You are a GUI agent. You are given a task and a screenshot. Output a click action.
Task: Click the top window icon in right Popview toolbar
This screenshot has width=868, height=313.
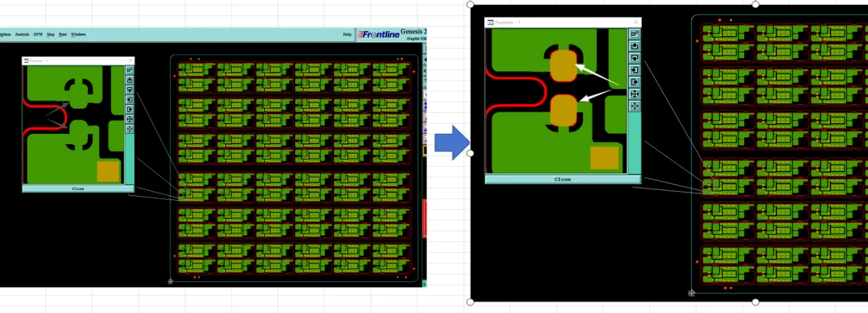634,34
